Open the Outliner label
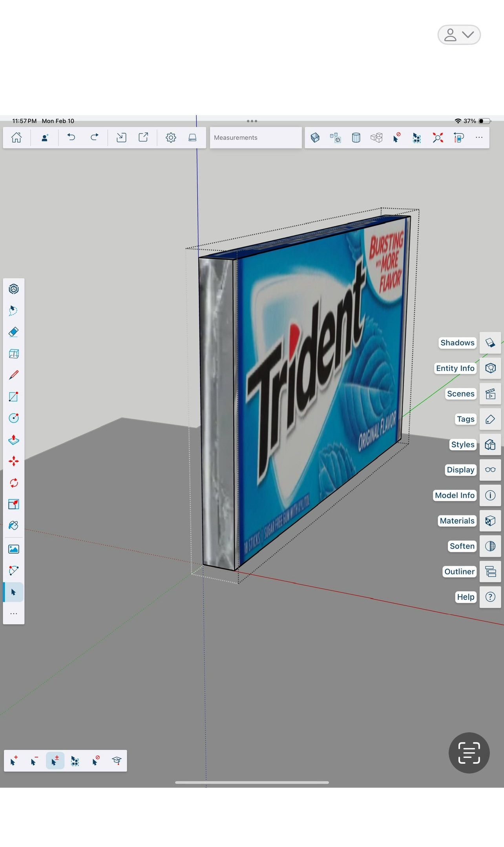 point(459,572)
